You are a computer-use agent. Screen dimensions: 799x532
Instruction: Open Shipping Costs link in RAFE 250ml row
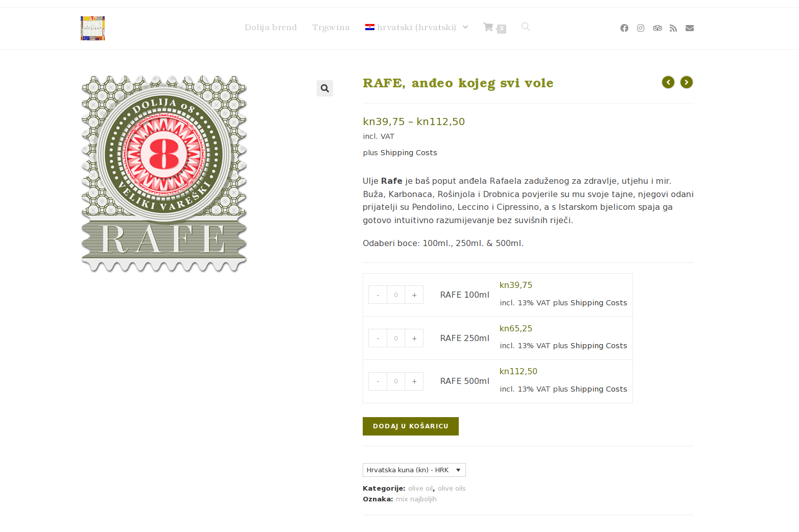point(599,346)
